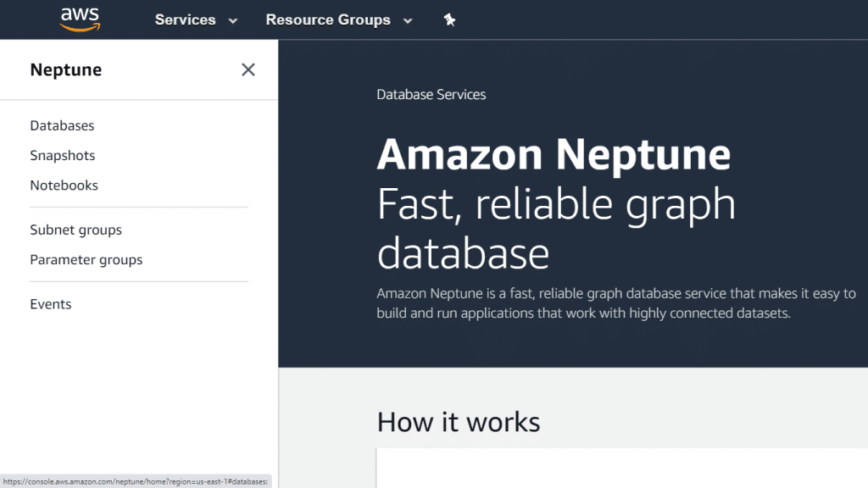This screenshot has height=488, width=868.
Task: Open the Snapshots section
Action: (x=62, y=155)
